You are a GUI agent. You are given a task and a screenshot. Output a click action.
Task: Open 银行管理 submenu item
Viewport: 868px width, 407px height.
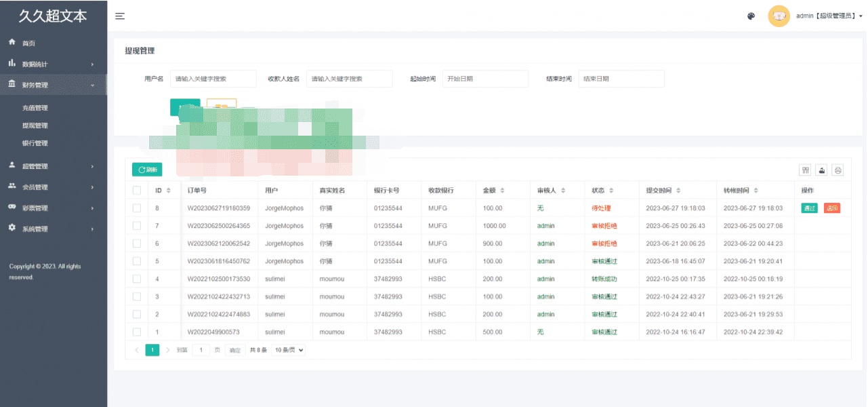point(35,143)
